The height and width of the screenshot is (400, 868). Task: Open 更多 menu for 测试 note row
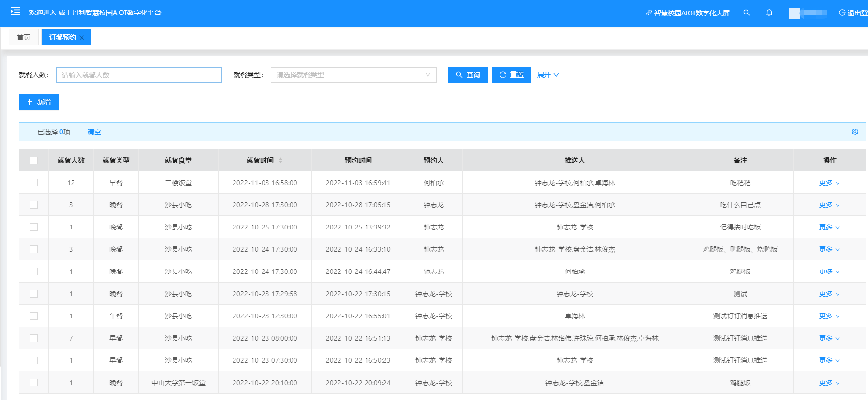829,294
